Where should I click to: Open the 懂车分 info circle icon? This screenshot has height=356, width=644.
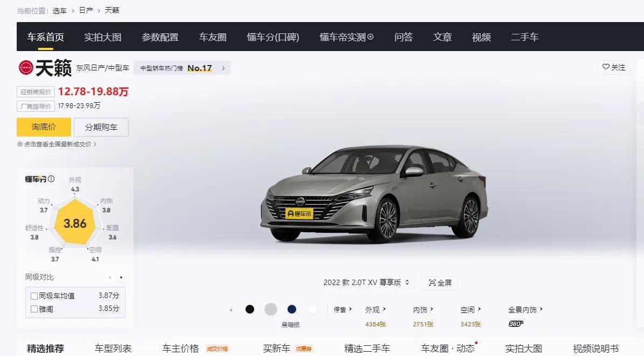(x=51, y=179)
